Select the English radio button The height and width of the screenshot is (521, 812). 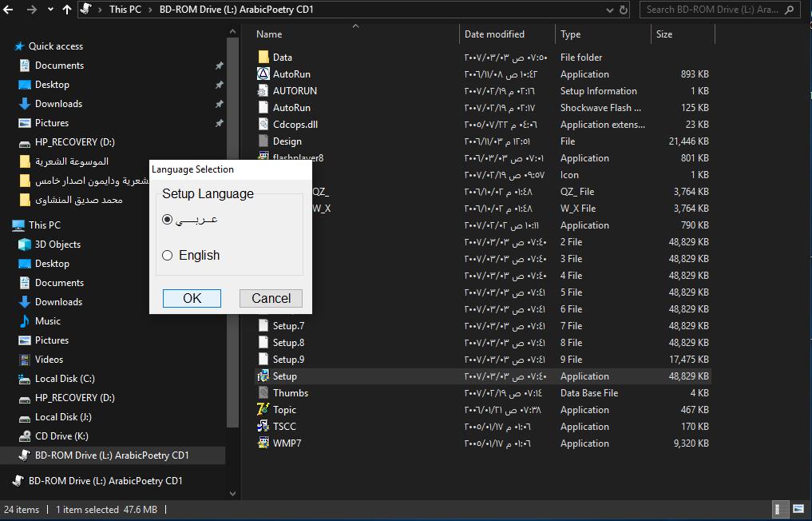coord(168,256)
